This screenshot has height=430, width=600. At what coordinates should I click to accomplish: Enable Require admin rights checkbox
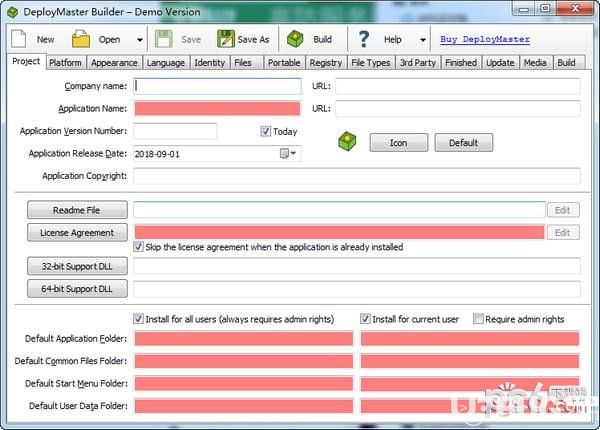click(478, 319)
